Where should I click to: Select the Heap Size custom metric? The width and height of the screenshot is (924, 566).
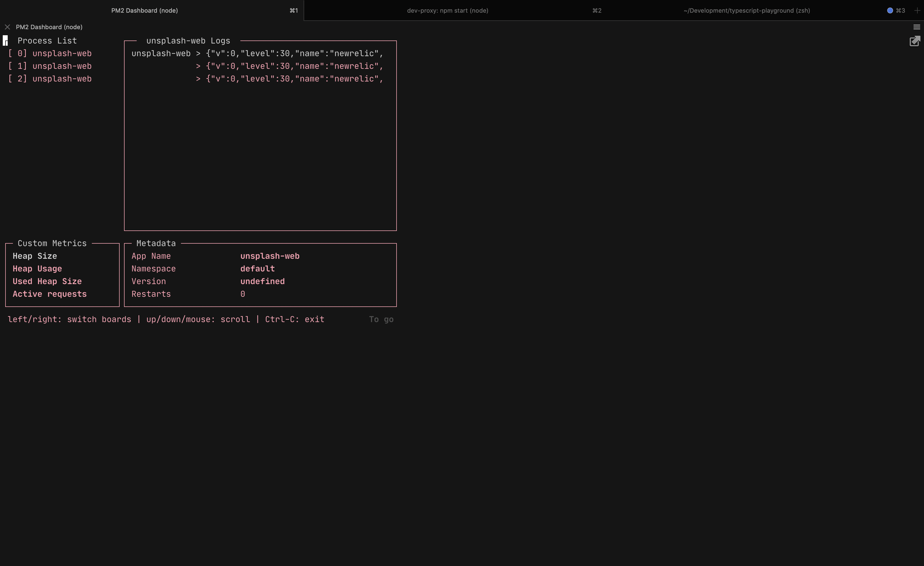[x=35, y=256]
